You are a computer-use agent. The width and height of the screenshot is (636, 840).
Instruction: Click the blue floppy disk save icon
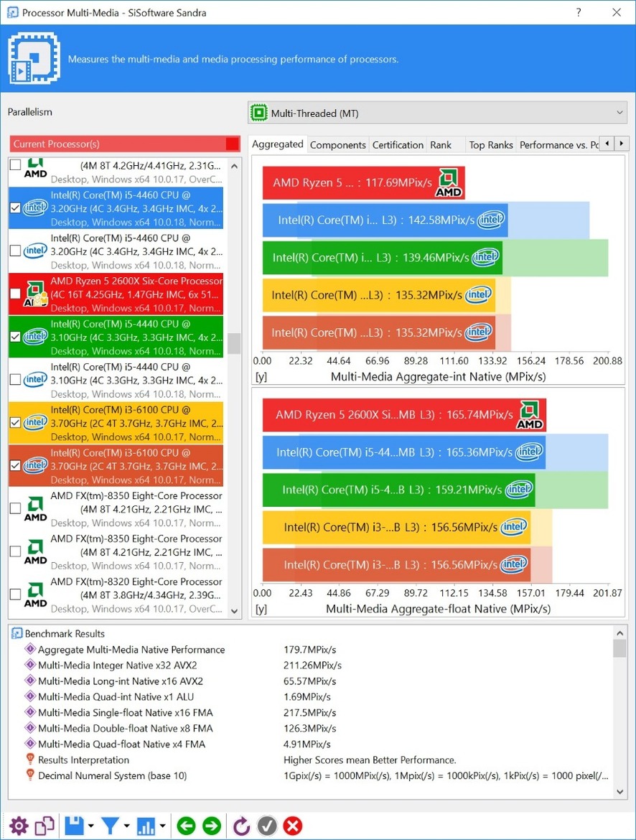pyautogui.click(x=74, y=826)
